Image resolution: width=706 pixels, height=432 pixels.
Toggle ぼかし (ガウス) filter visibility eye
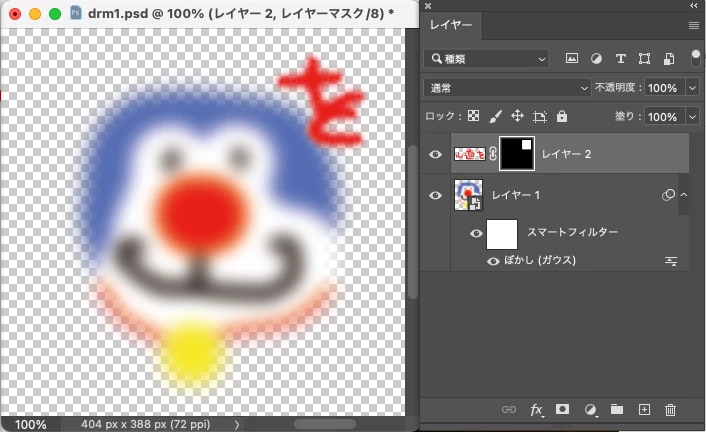493,261
